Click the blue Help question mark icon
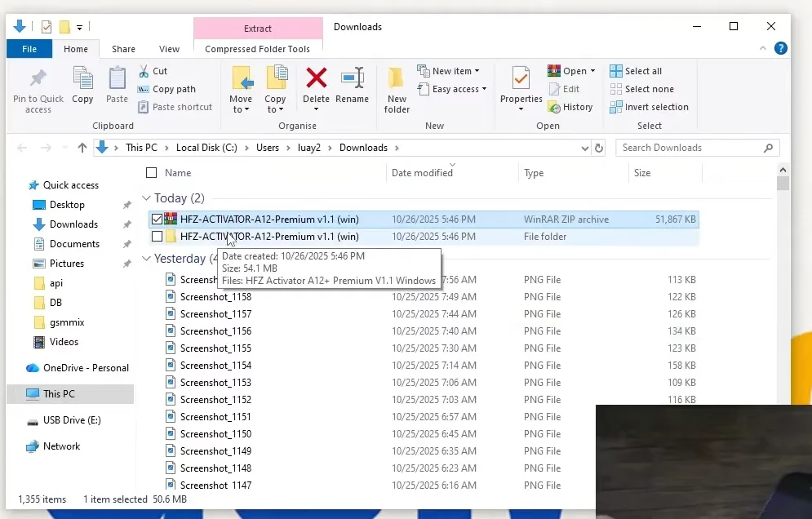 (x=780, y=48)
